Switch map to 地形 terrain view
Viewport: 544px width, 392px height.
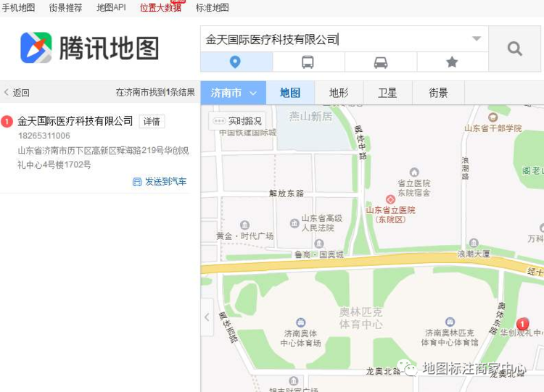[x=339, y=93]
